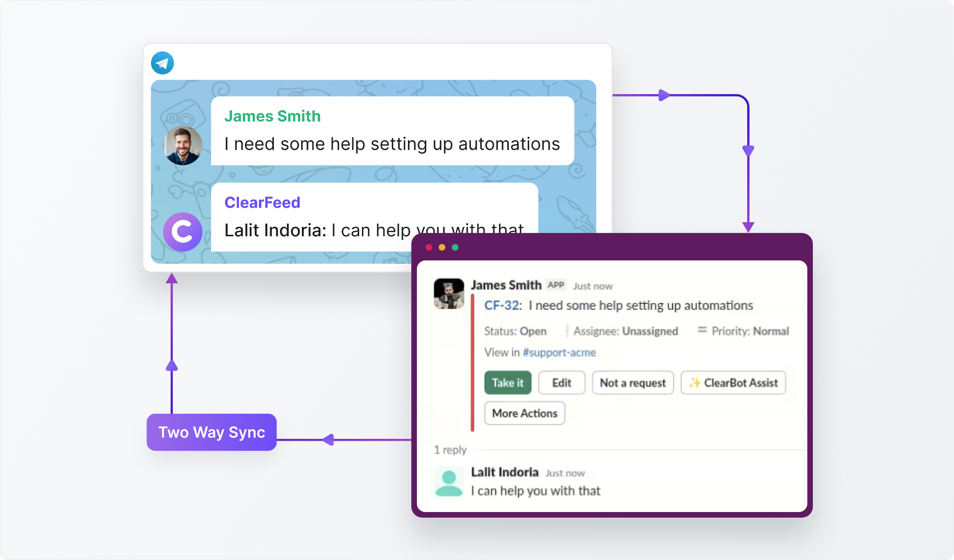Click the ClearFeed sender name in Telegram
Viewport: 954px width, 560px height.
coord(262,203)
